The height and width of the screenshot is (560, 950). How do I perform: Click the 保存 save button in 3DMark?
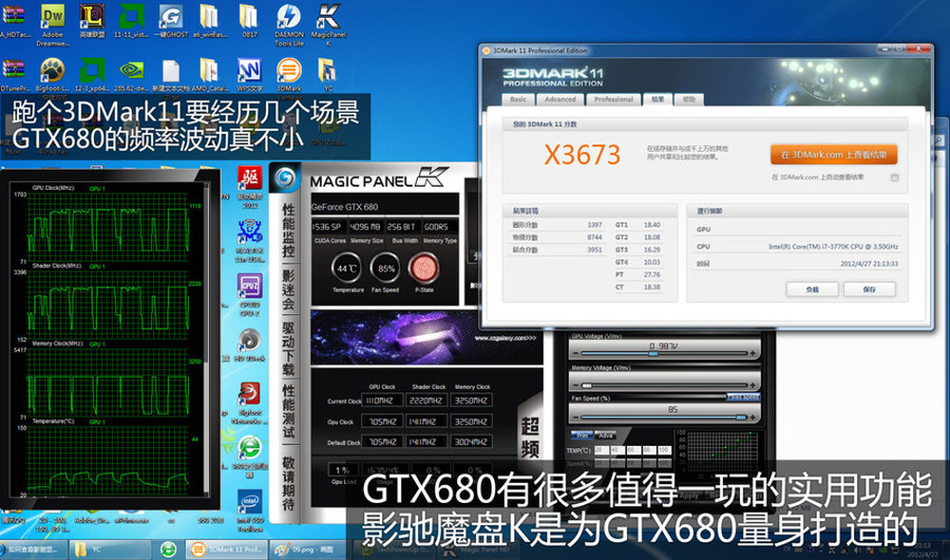pos(869,289)
